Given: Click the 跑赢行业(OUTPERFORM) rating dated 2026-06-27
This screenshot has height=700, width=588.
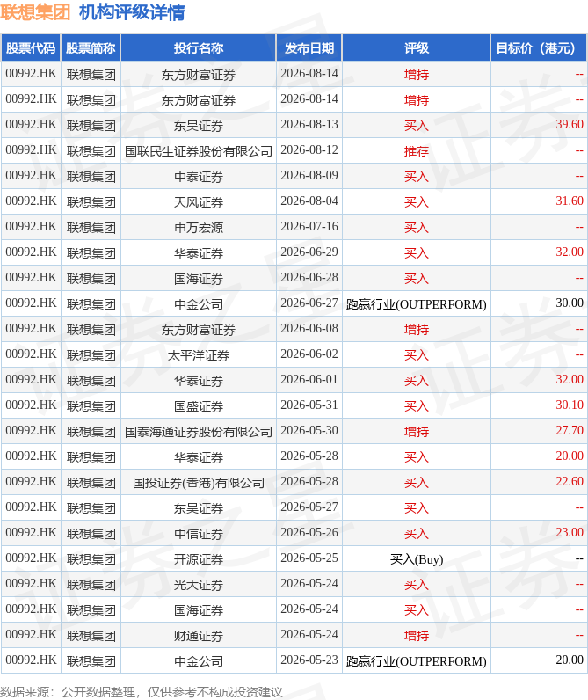Looking at the screenshot, I should point(417,304).
